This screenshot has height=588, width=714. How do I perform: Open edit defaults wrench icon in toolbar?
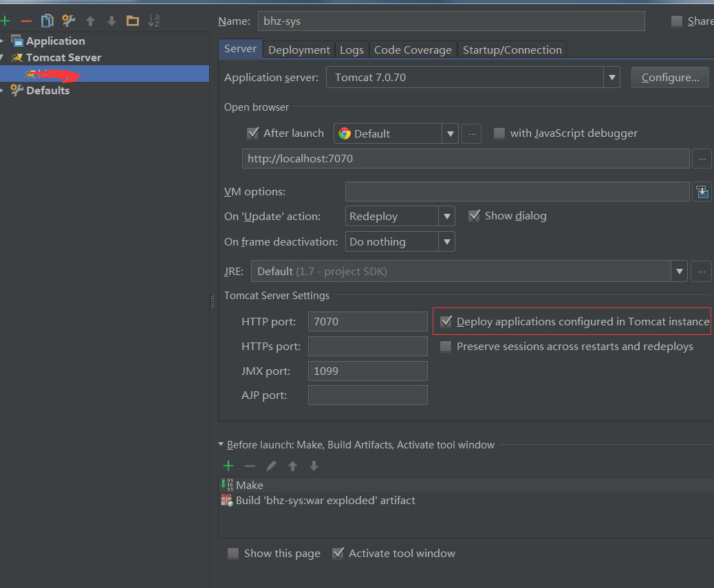(69, 21)
